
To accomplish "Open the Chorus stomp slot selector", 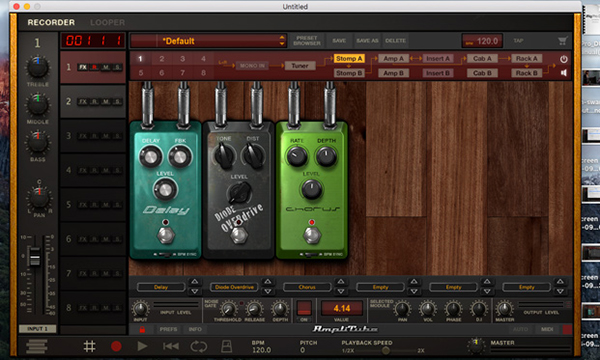I will point(307,287).
